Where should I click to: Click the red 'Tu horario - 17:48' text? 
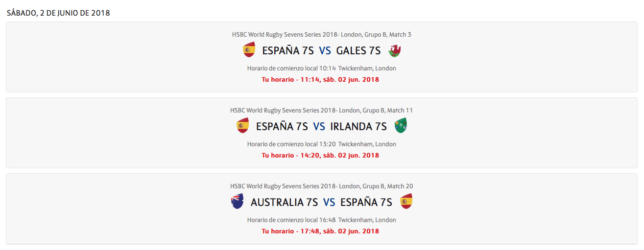[320, 231]
